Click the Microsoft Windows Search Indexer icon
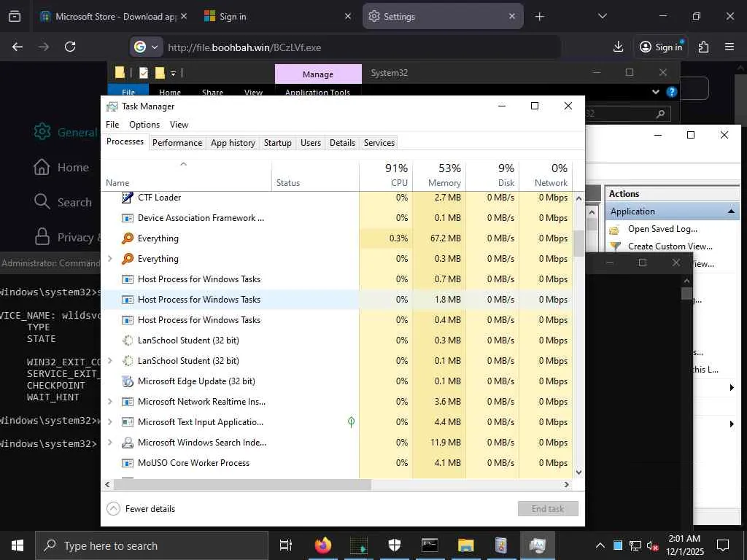Screen dimensions: 747x560 (x=127, y=443)
